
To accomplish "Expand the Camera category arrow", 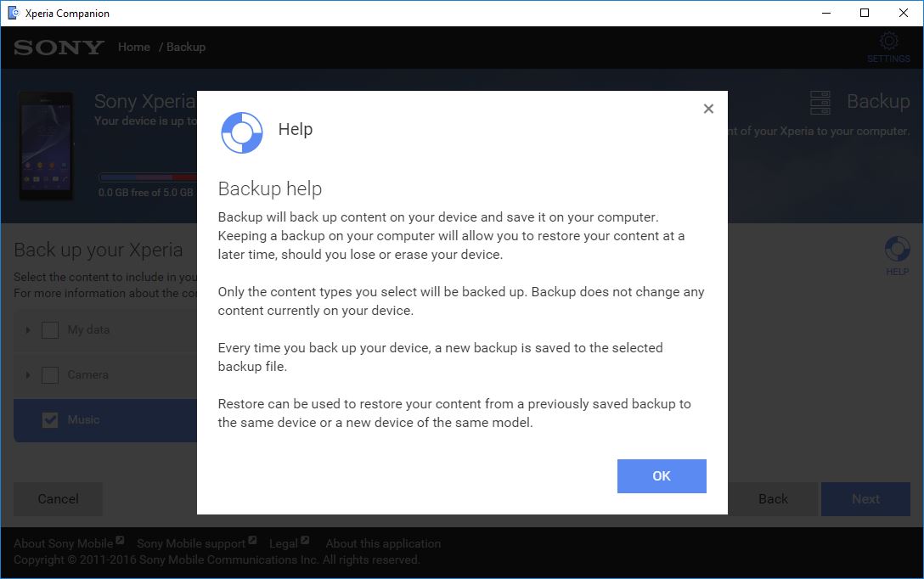I will [x=28, y=375].
